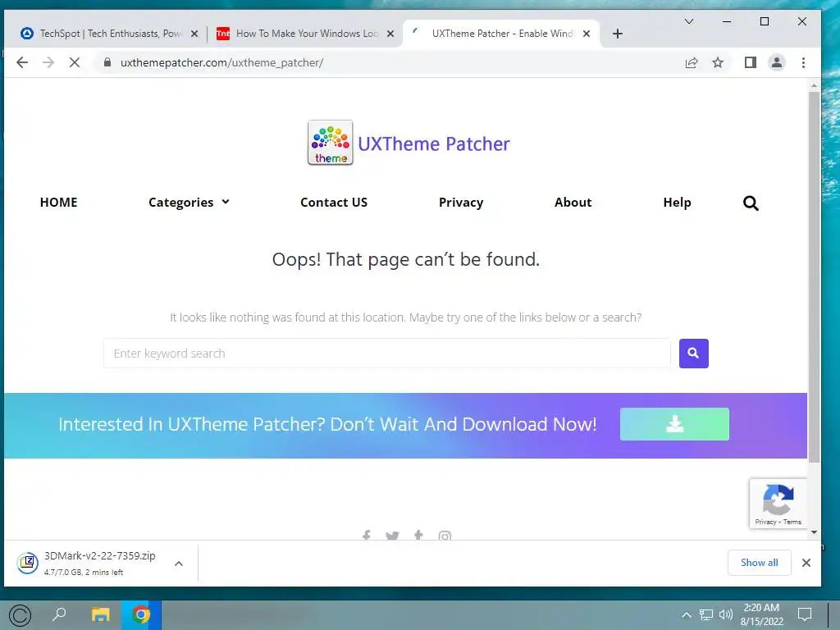Click the Interested In UXTheme Patcher banner text

[327, 424]
